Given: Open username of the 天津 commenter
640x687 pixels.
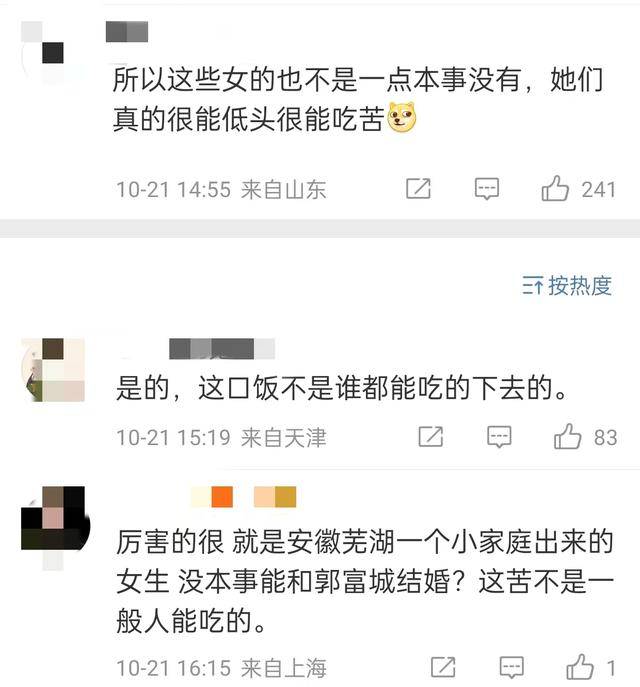Looking at the screenshot, I should pyautogui.click(x=222, y=349).
